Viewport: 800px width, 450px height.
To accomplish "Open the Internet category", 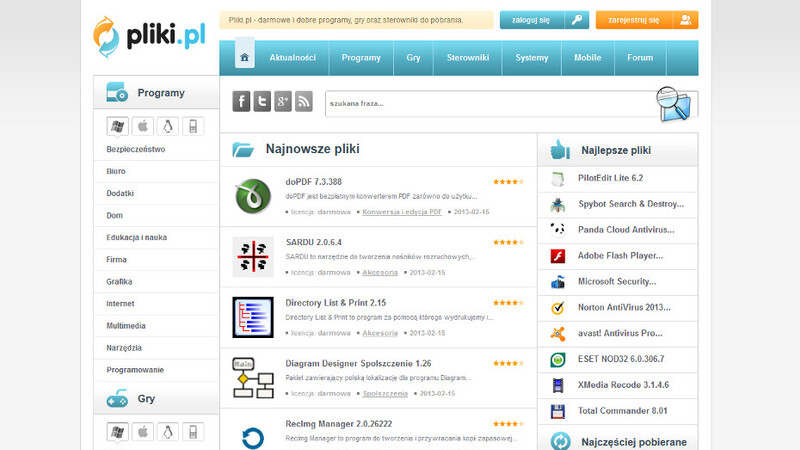I will pos(120,304).
